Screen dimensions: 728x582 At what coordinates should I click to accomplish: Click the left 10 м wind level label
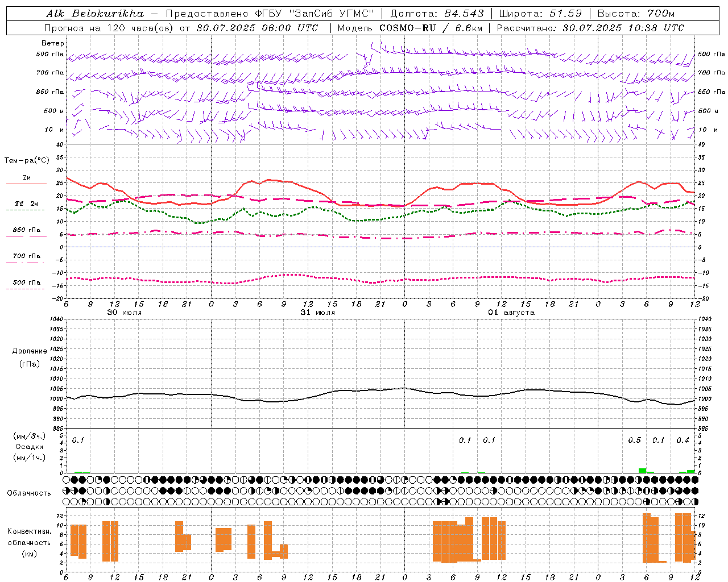pos(54,130)
